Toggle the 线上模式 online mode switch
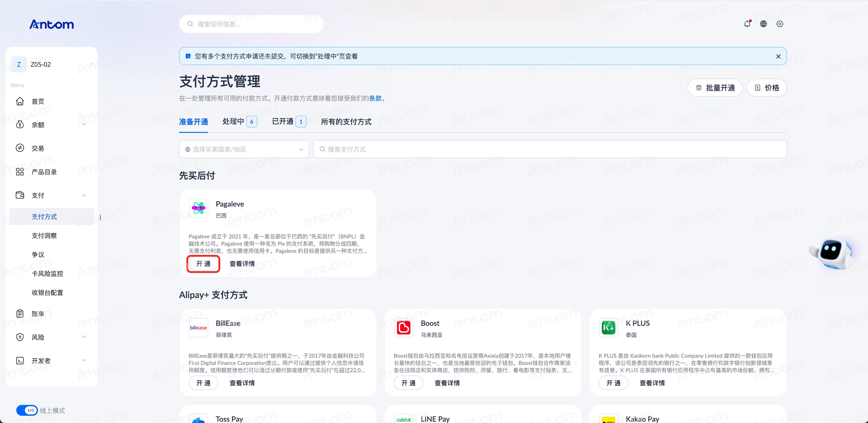This screenshot has width=868, height=423. (x=27, y=410)
